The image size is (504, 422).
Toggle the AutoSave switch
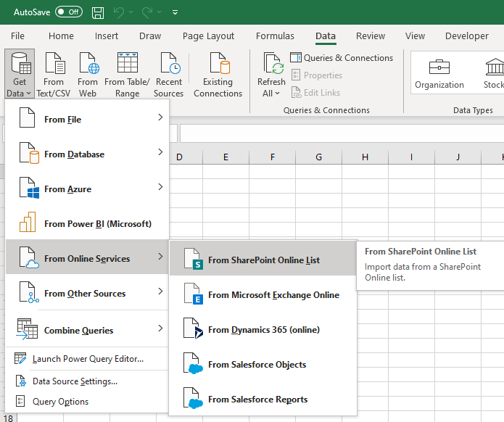click(69, 12)
